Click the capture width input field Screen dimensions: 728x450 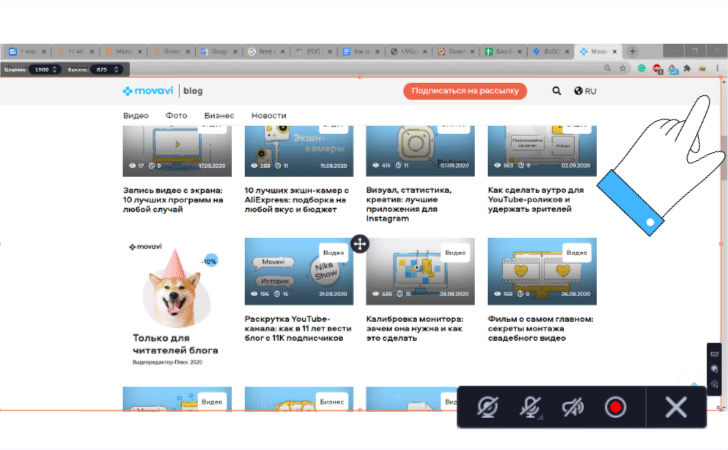click(41, 69)
